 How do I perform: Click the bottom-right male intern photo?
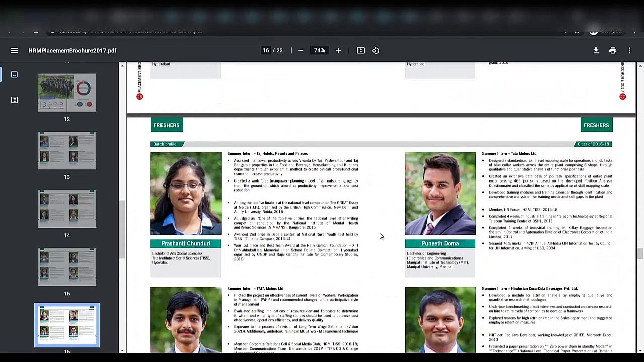tap(440, 320)
